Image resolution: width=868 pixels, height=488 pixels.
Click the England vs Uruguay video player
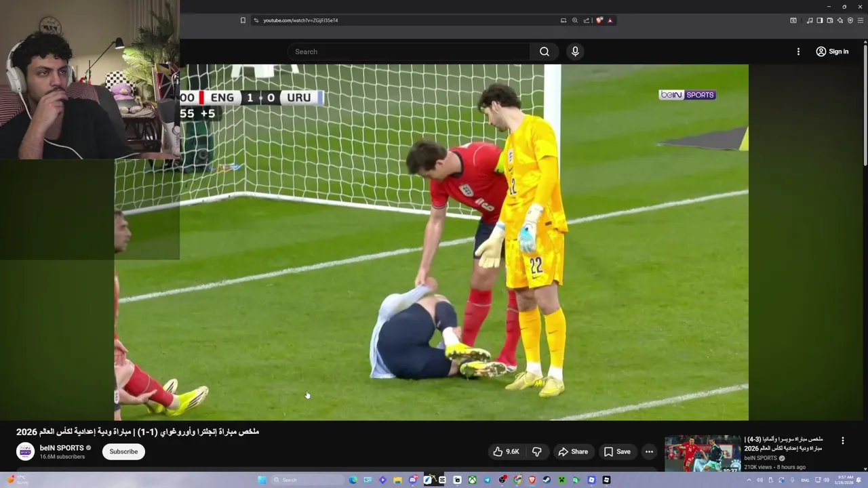coord(431,242)
